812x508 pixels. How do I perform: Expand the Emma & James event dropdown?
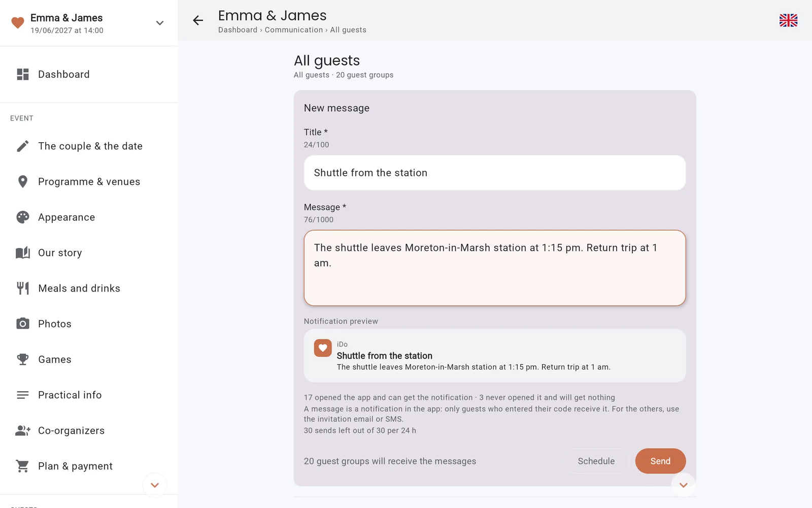click(x=160, y=23)
